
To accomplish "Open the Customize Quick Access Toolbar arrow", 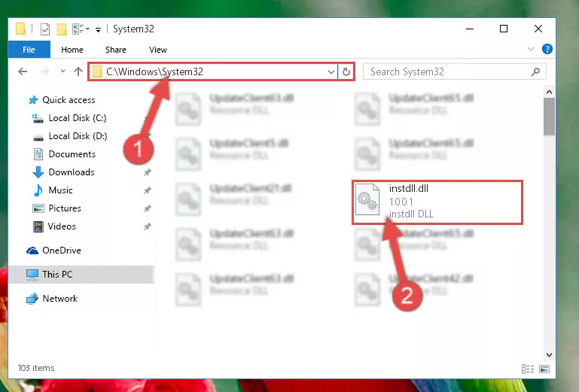I will click(x=98, y=29).
